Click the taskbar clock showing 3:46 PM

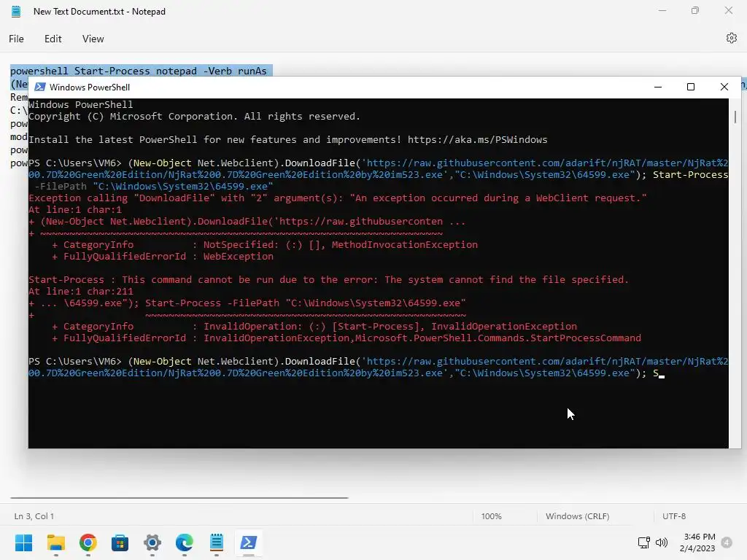[697, 542]
